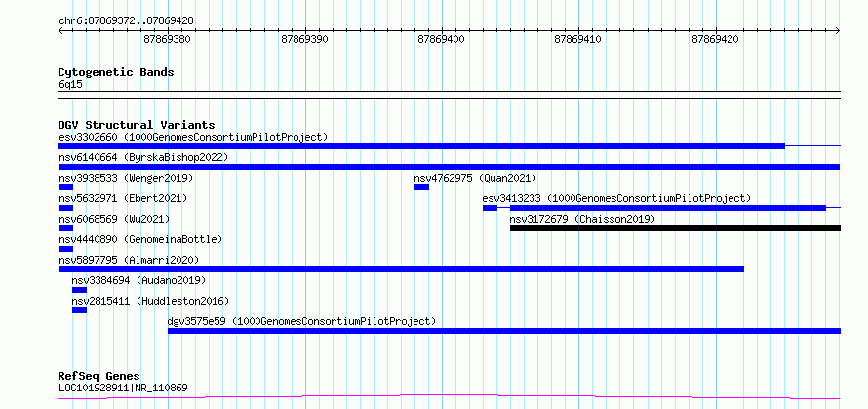Click the 87869390 ruler position
Image resolution: width=868 pixels, height=409 pixels.
point(304,39)
